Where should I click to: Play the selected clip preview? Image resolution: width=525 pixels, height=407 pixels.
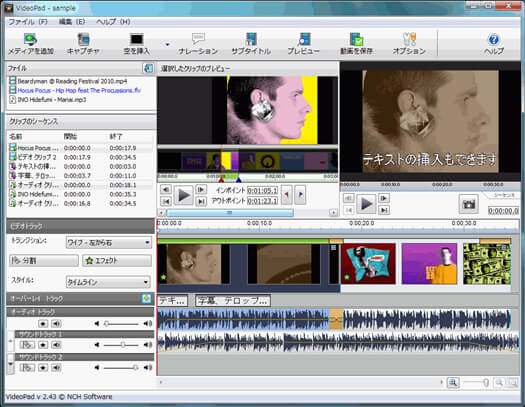(183, 195)
